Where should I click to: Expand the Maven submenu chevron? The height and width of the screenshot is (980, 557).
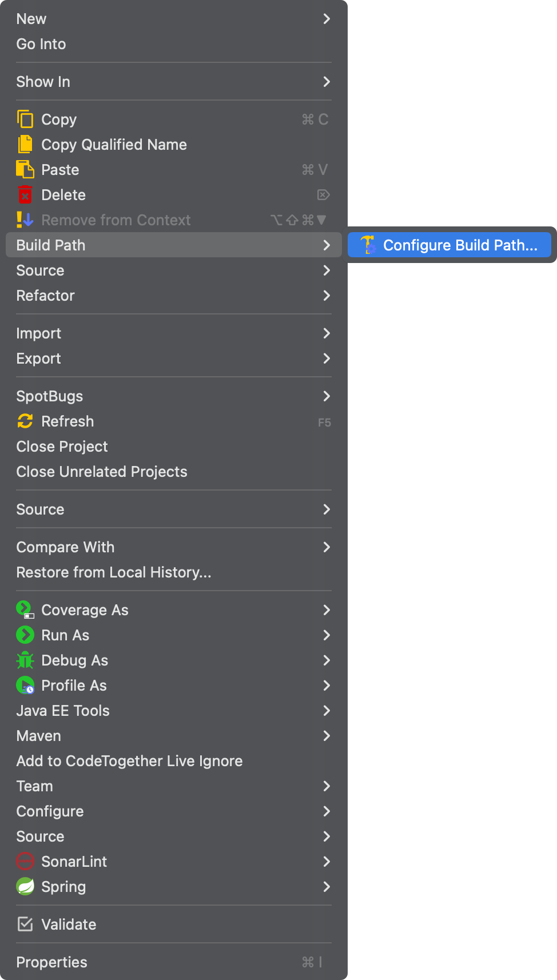(327, 736)
